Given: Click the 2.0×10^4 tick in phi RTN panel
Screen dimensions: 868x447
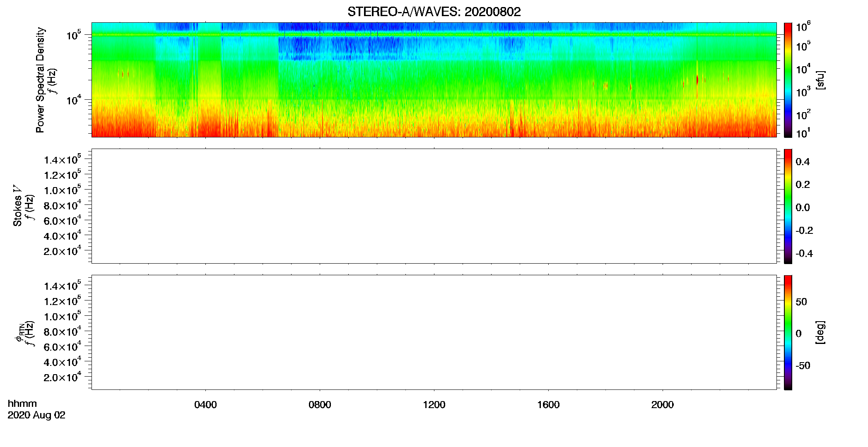Looking at the screenshot, I should click(63, 377).
